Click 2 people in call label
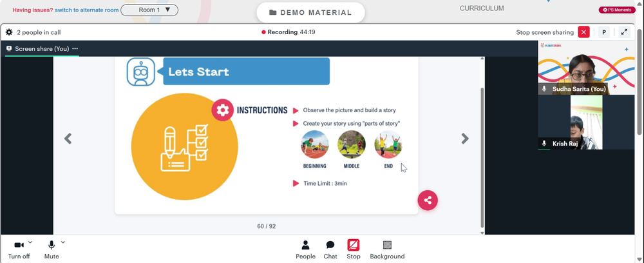Screen dimensions: 644x263 coord(39,32)
